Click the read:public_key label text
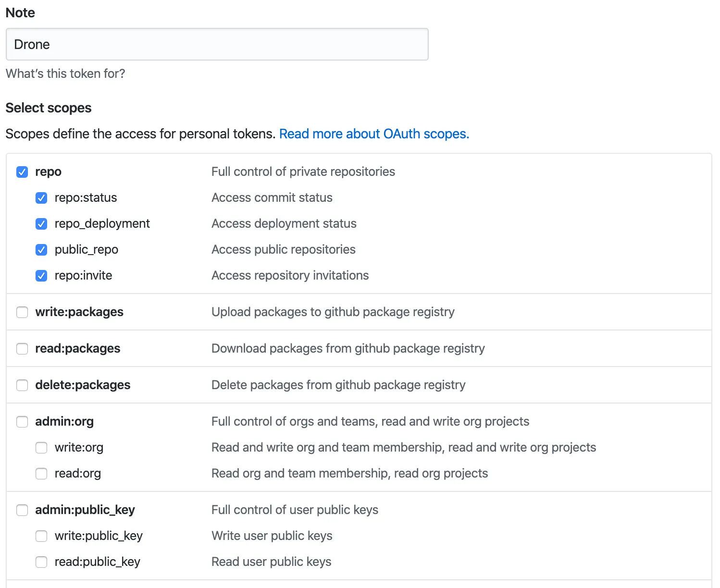720x588 pixels. pyautogui.click(x=97, y=562)
